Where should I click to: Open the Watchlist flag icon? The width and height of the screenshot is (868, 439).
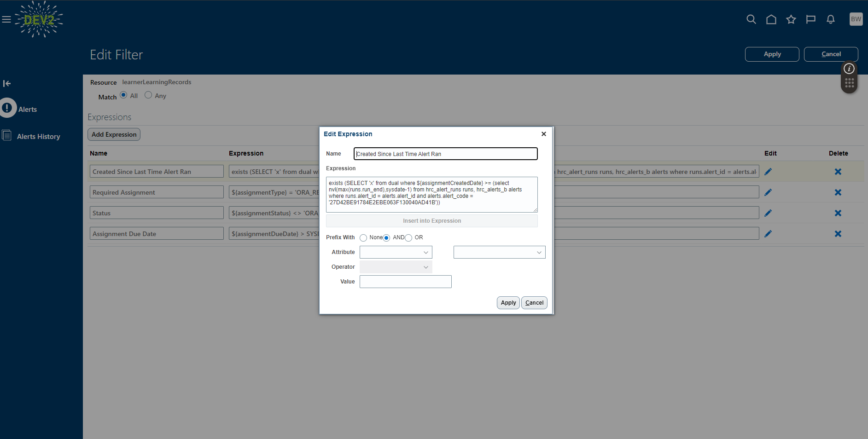pos(811,19)
